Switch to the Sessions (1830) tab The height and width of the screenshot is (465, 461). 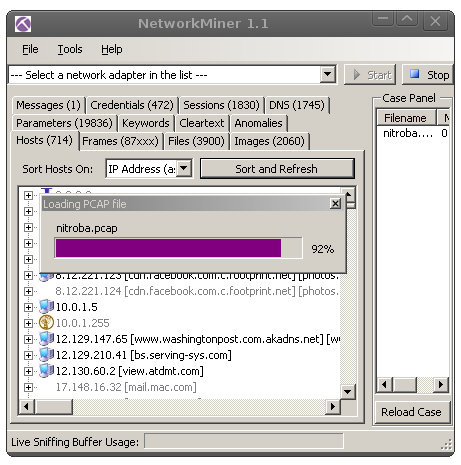point(221,105)
